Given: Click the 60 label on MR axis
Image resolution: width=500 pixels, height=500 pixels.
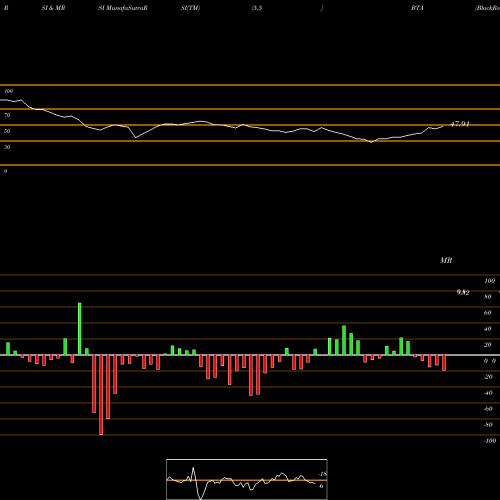Looking at the screenshot, I should click(x=488, y=313).
